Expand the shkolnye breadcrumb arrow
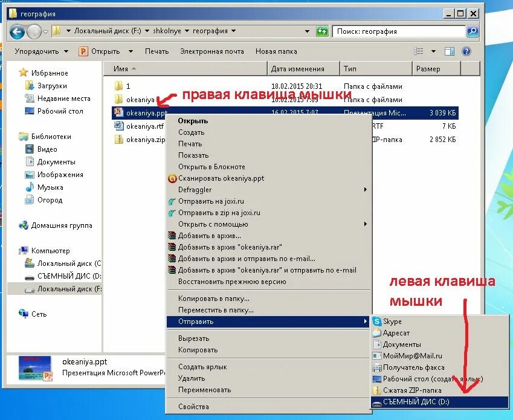513x420 pixels. [187, 31]
